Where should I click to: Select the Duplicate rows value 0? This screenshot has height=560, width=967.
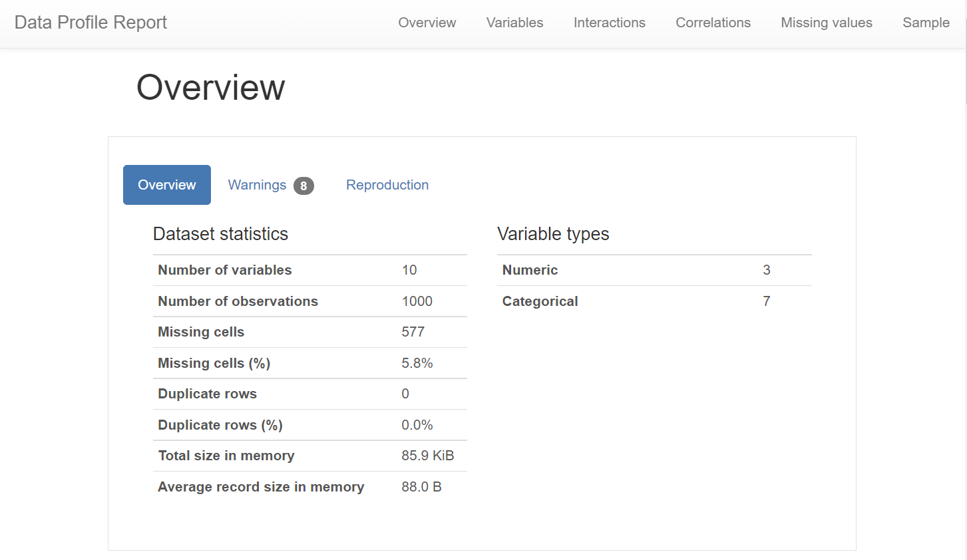click(405, 394)
